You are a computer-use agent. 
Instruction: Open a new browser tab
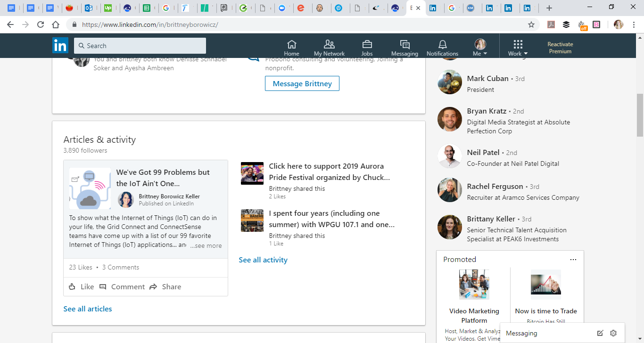point(549,8)
